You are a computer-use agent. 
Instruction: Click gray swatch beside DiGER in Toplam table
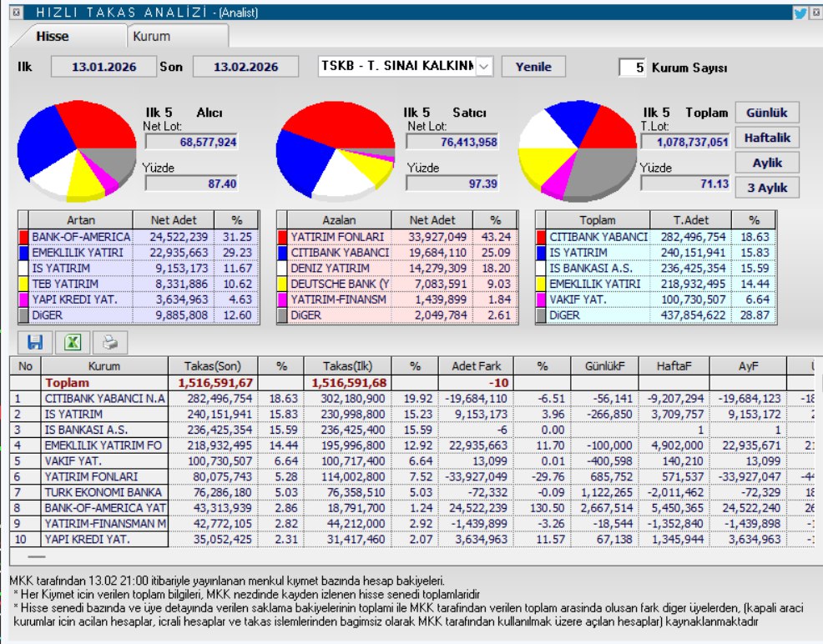click(541, 315)
